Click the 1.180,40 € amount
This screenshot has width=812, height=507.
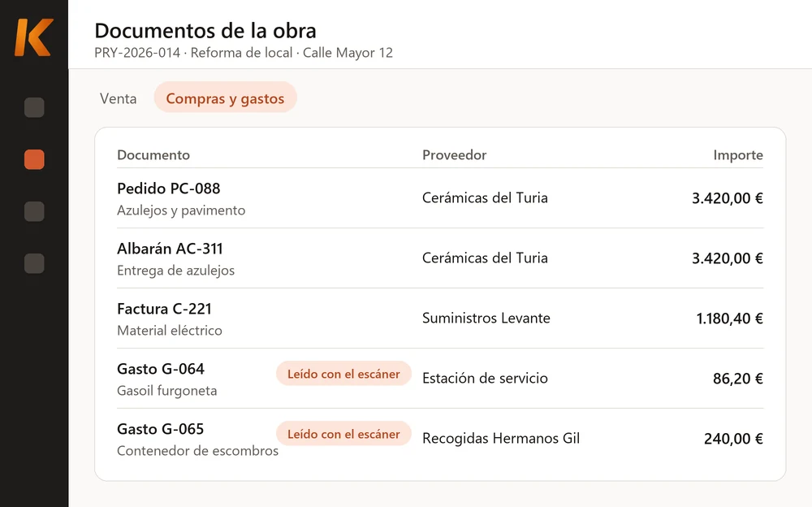coord(729,318)
